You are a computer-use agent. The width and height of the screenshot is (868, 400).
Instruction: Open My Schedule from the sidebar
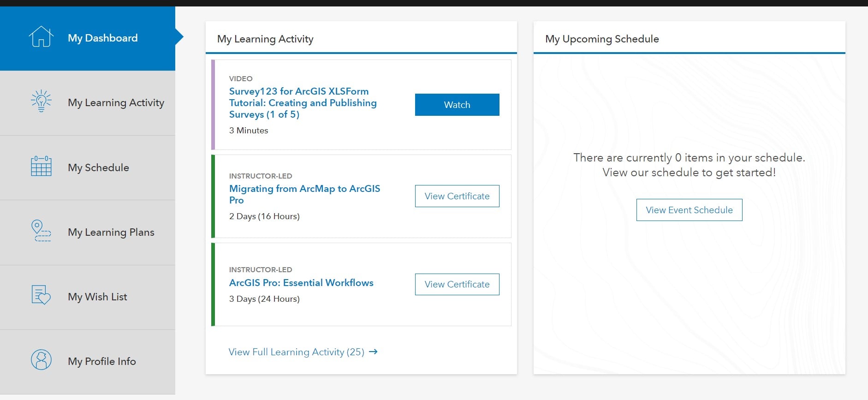(x=88, y=168)
